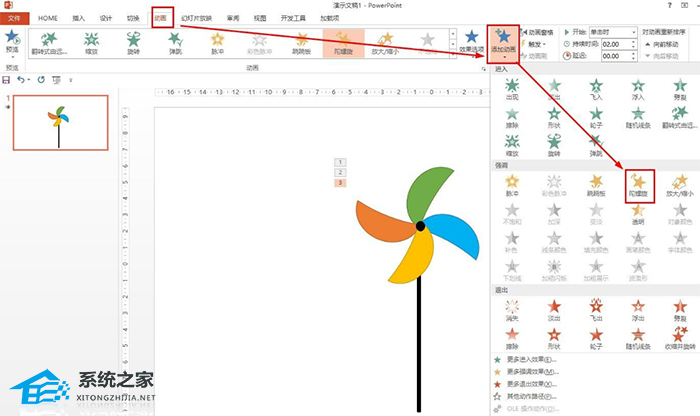Save the presentation from quick access toolbar
Image resolution: width=700 pixels, height=416 pixels.
tap(6, 80)
